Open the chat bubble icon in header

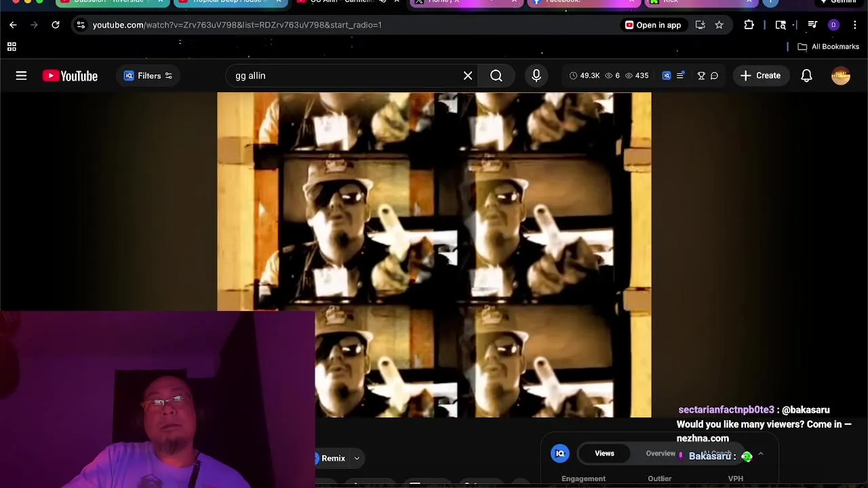(714, 76)
